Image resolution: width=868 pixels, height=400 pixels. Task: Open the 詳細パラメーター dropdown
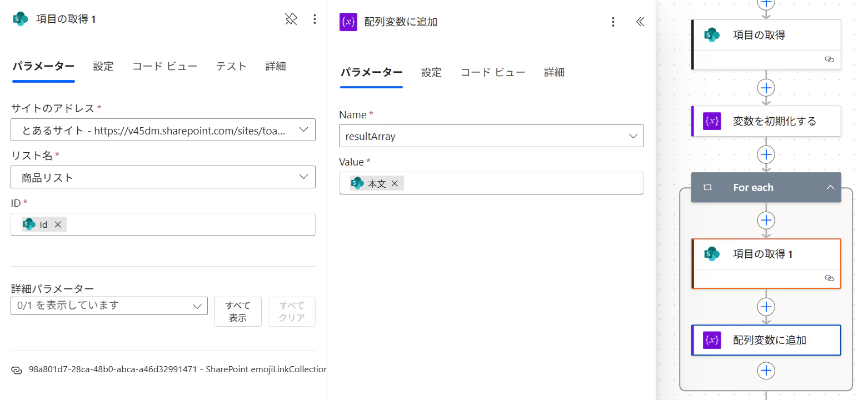[109, 306]
